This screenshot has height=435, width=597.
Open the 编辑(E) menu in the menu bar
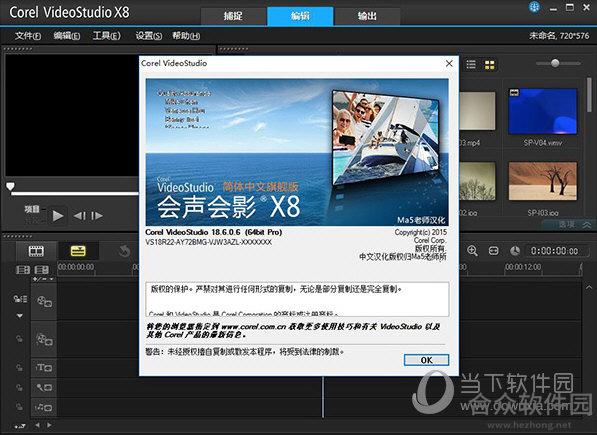pyautogui.click(x=67, y=36)
